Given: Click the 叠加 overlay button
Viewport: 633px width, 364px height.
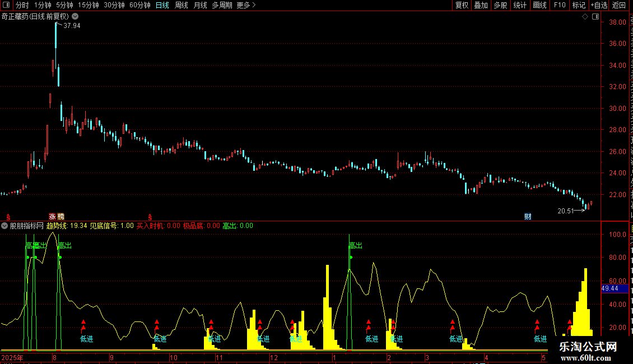Looking at the screenshot, I should 481,5.
